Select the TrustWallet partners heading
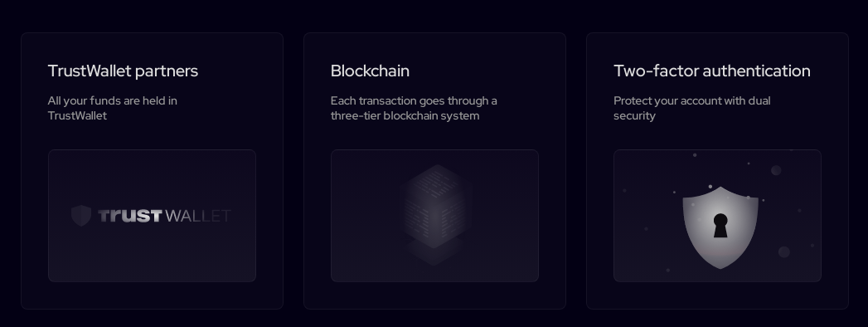 coord(123,71)
